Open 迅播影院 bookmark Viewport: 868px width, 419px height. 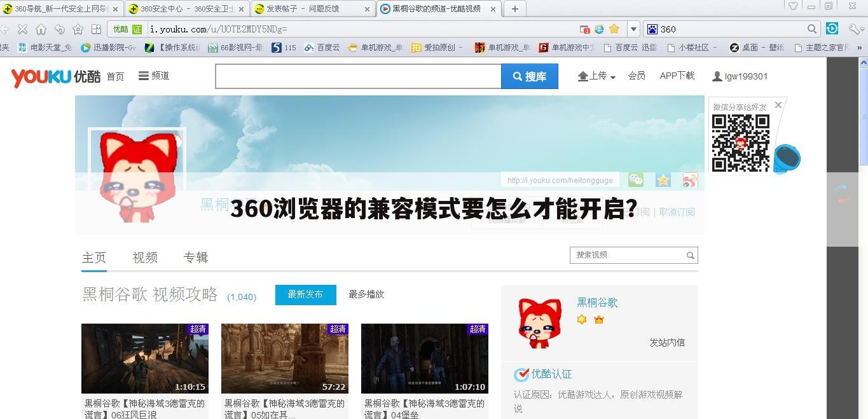pos(109,48)
